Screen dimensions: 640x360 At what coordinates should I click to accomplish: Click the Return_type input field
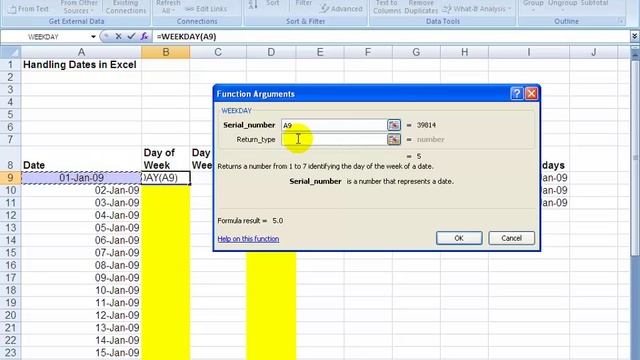point(334,140)
